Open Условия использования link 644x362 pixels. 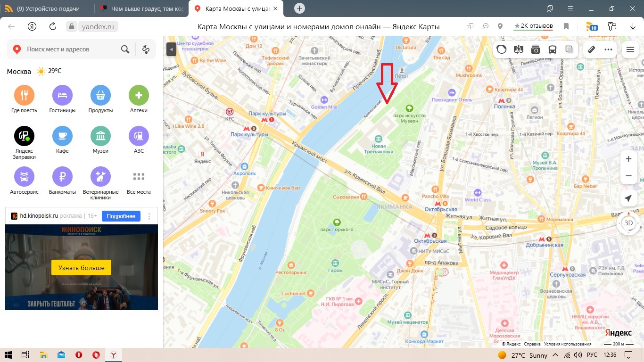point(567,344)
